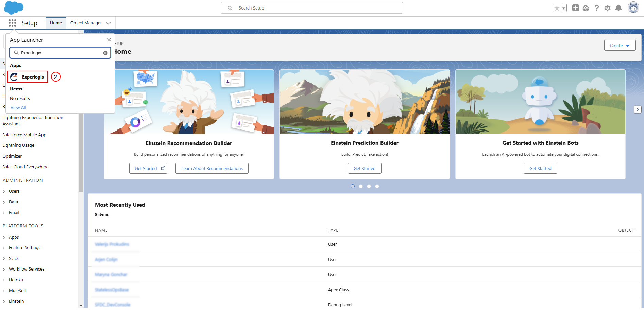
Task: Click Get Started under Einstein Prediction Builder
Action: (x=365, y=168)
